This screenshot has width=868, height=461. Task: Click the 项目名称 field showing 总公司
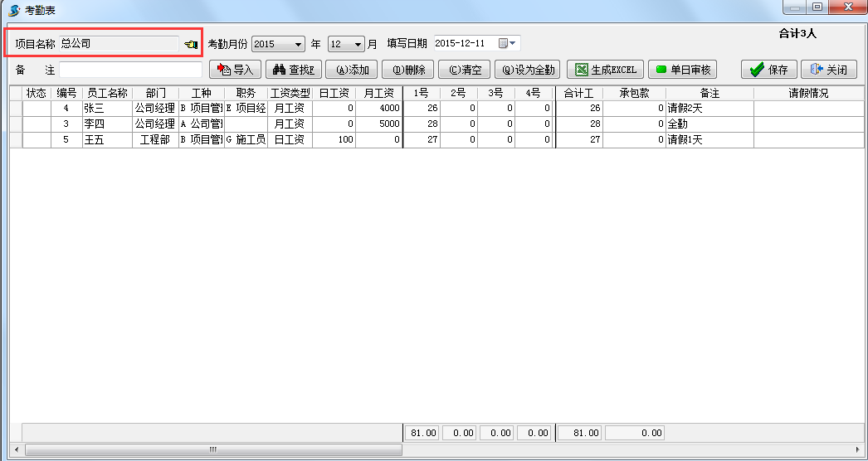tap(118, 43)
